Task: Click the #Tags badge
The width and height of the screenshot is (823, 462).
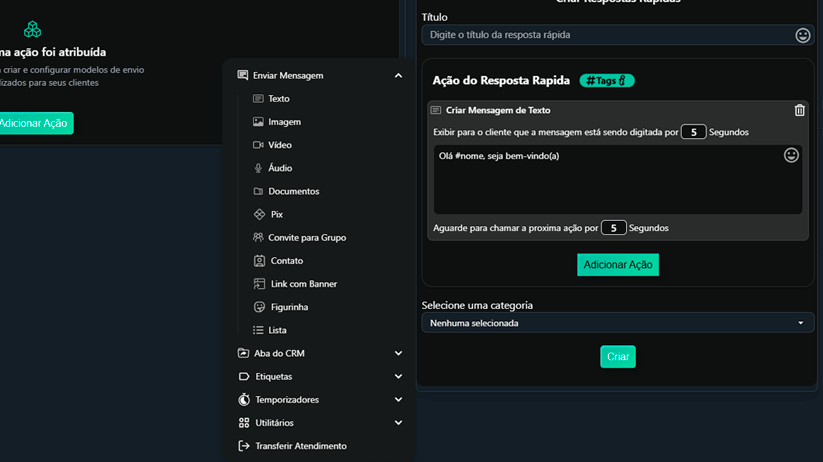Action: click(x=606, y=80)
